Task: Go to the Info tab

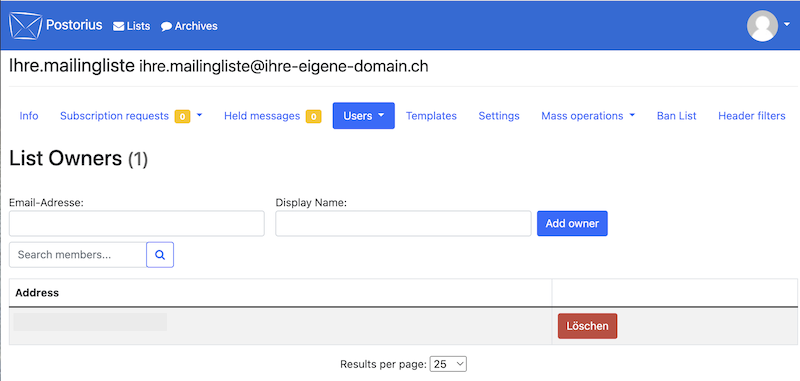Action: [29, 116]
